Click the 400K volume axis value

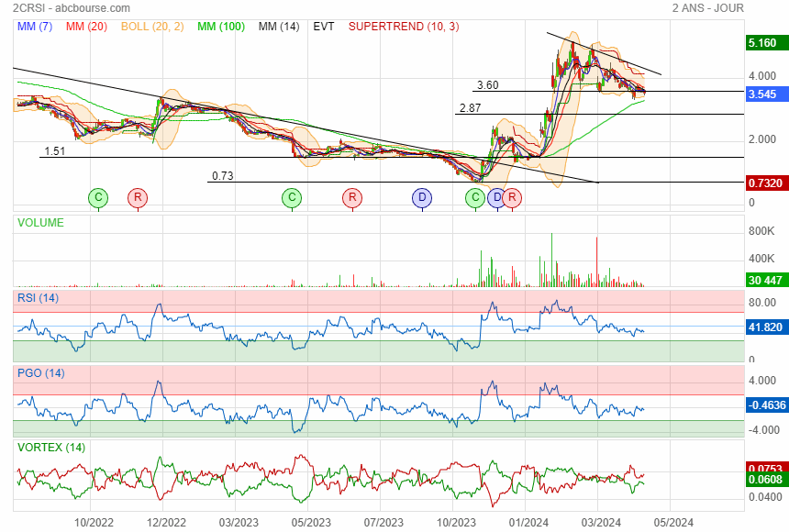761,258
